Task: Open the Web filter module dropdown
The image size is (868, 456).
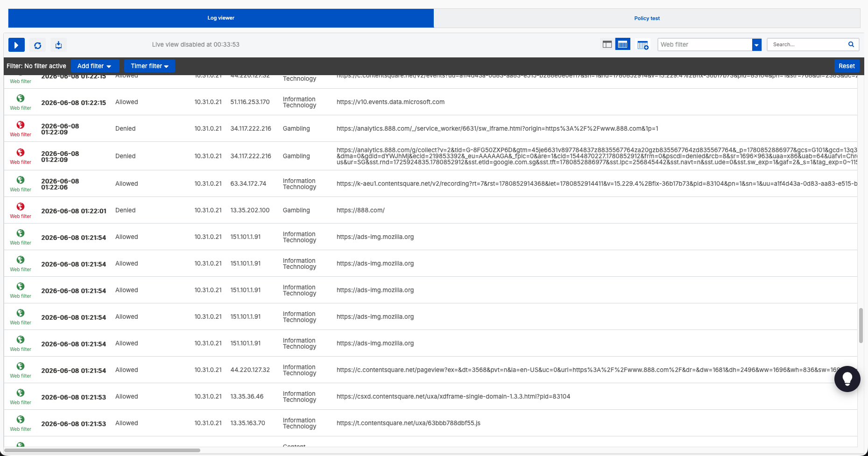Action: click(709, 44)
